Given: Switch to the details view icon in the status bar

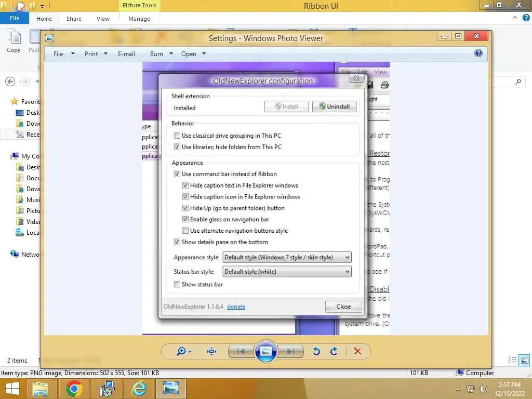Looking at the screenshot, I should (x=513, y=360).
